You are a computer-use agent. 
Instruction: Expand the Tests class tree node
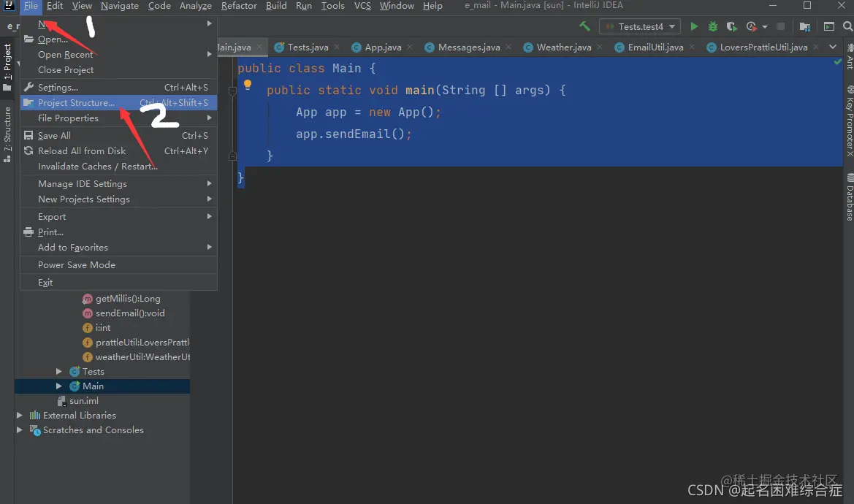pos(59,371)
